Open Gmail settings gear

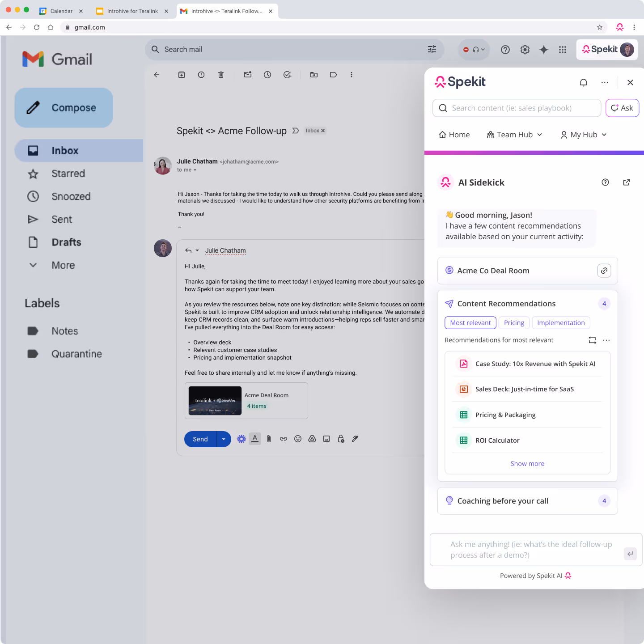(525, 50)
